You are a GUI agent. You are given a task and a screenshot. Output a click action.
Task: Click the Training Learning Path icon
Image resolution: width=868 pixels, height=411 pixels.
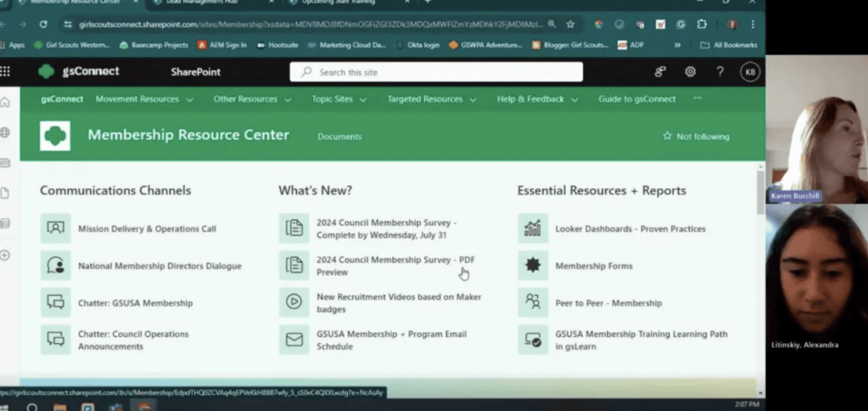(533, 339)
